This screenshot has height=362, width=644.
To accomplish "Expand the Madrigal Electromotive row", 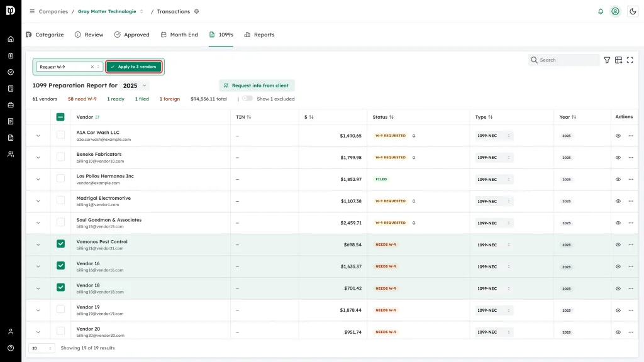I will [38, 201].
